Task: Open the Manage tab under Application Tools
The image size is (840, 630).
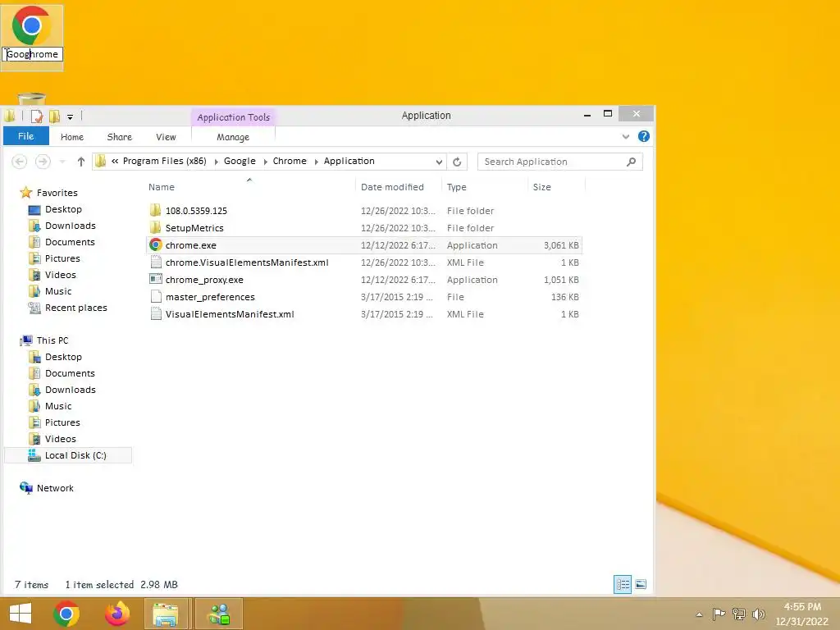Action: click(233, 137)
